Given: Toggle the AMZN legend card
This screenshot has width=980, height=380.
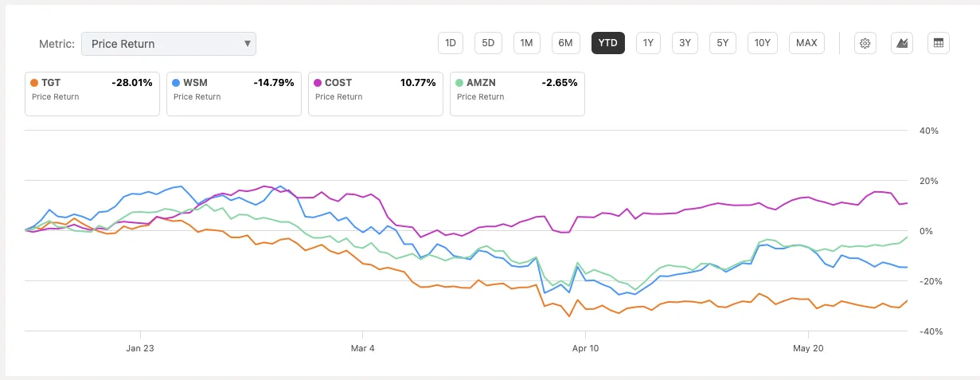Looking at the screenshot, I should pos(517,94).
